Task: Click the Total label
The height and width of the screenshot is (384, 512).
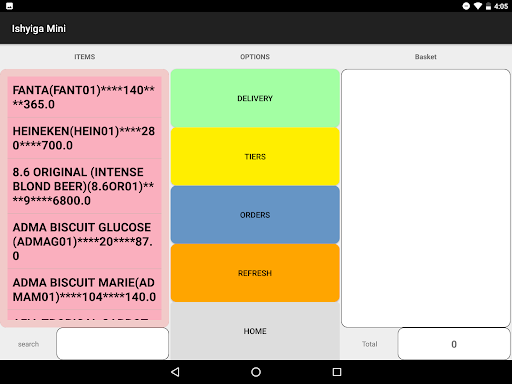Action: pyautogui.click(x=370, y=344)
